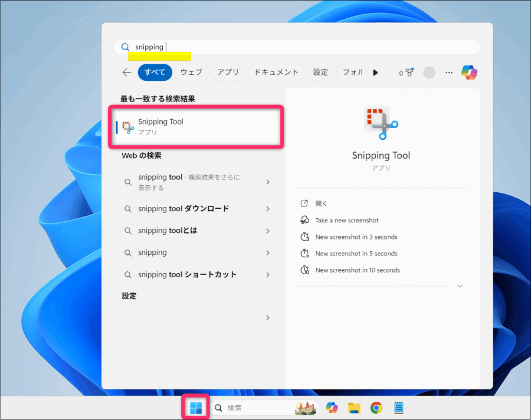The height and width of the screenshot is (420, 531).
Task: Expand more Snipping Tool actions via bottom chevron
Action: 460,286
